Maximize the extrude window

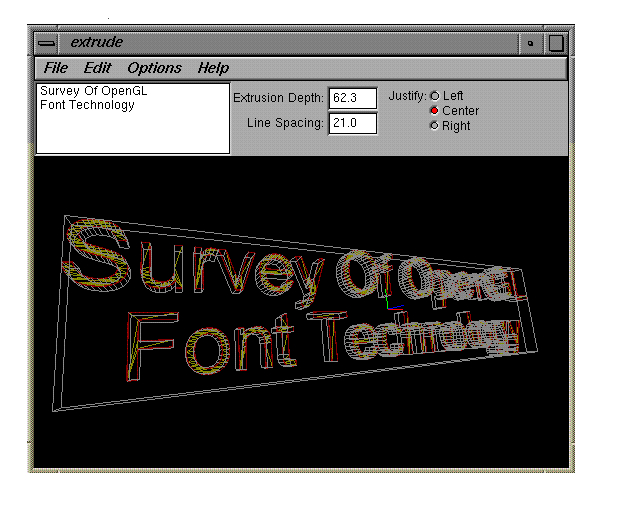point(556,43)
